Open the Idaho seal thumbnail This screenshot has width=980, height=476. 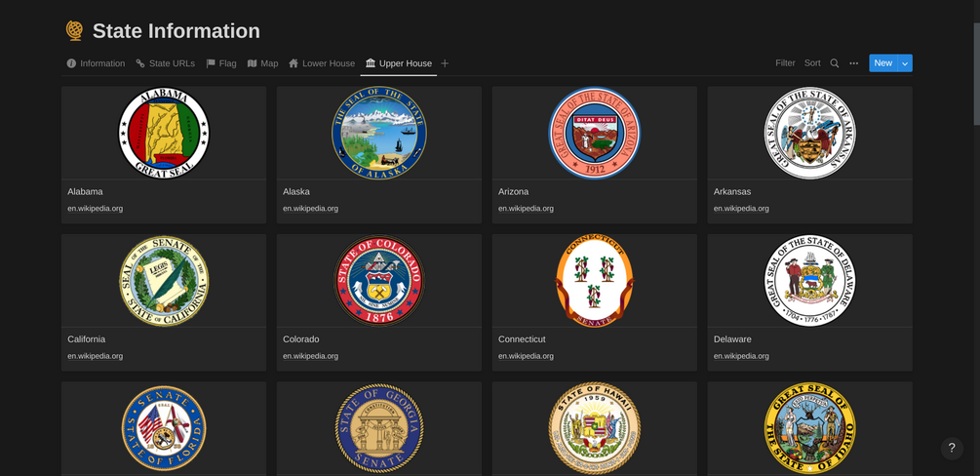[810, 428]
